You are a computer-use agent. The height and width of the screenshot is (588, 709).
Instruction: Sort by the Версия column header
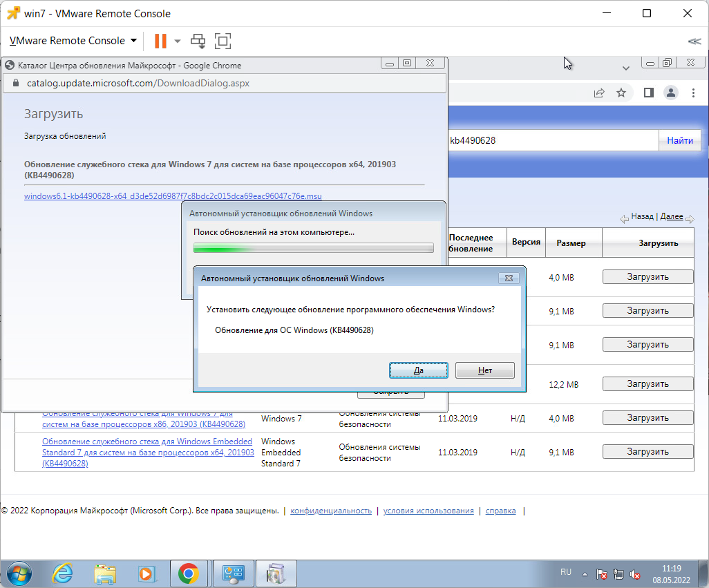(526, 242)
